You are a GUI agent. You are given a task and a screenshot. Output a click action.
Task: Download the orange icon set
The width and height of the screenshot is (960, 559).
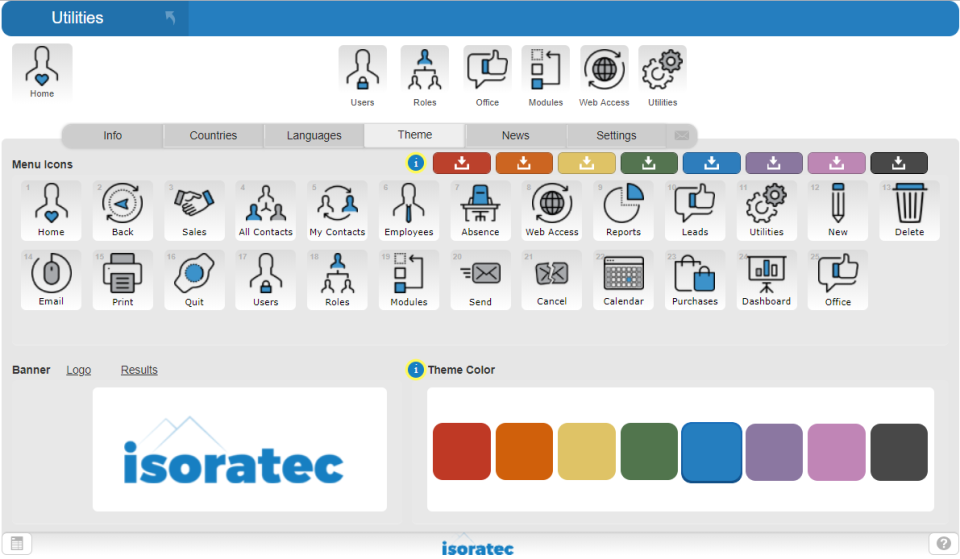coord(524,163)
